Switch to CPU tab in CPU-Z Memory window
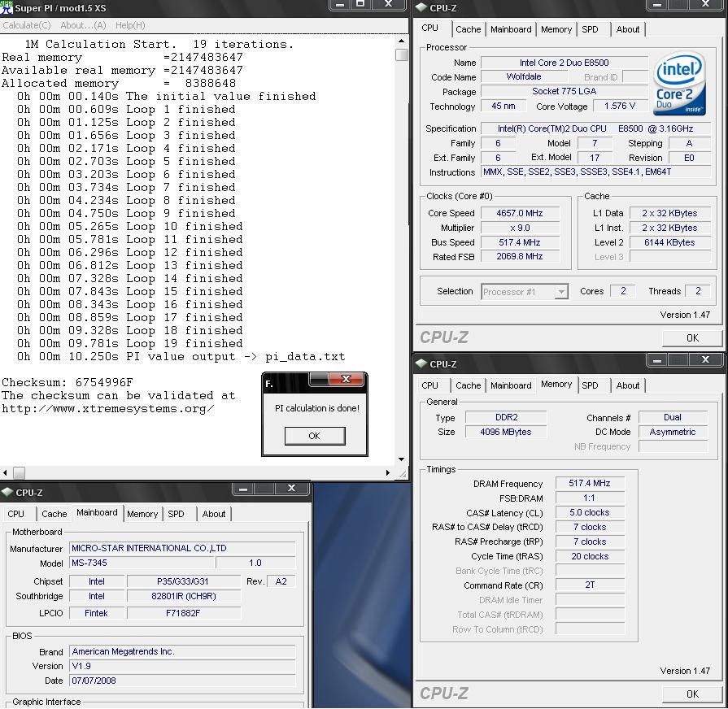Viewport: 728px width, 709px height. 430,385
